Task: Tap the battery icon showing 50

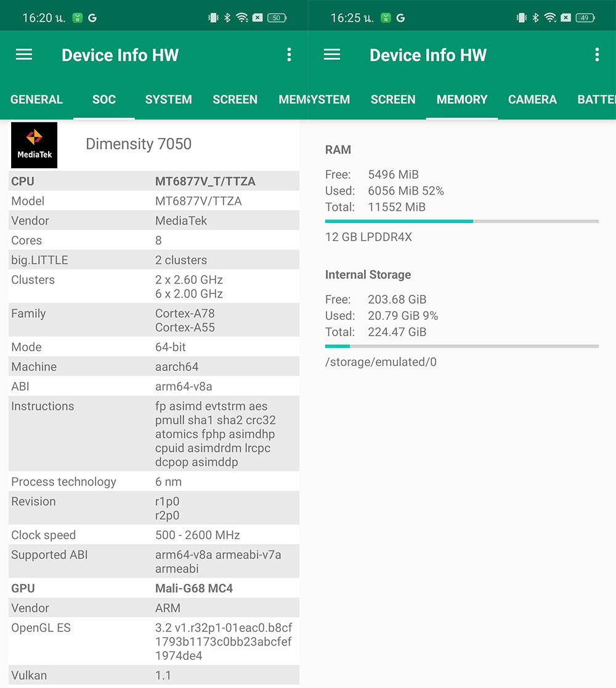Action: (x=277, y=18)
